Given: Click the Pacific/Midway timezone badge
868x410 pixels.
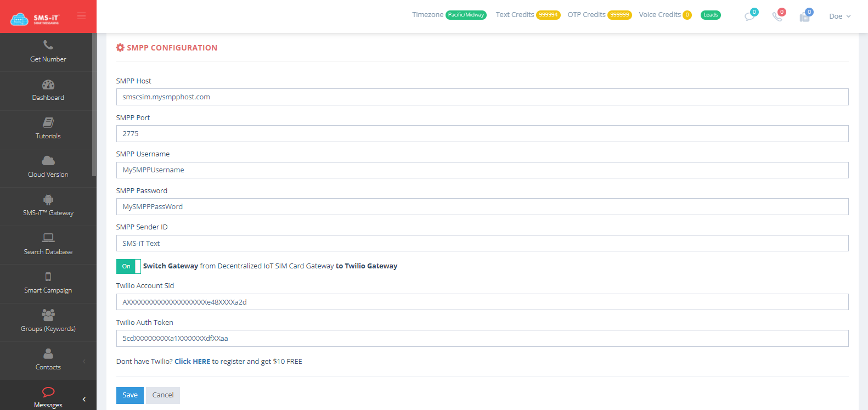Looking at the screenshot, I should (x=466, y=15).
